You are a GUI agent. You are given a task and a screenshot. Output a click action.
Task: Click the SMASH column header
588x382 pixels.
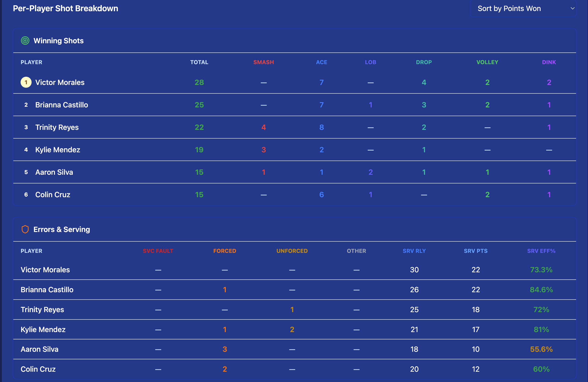264,62
